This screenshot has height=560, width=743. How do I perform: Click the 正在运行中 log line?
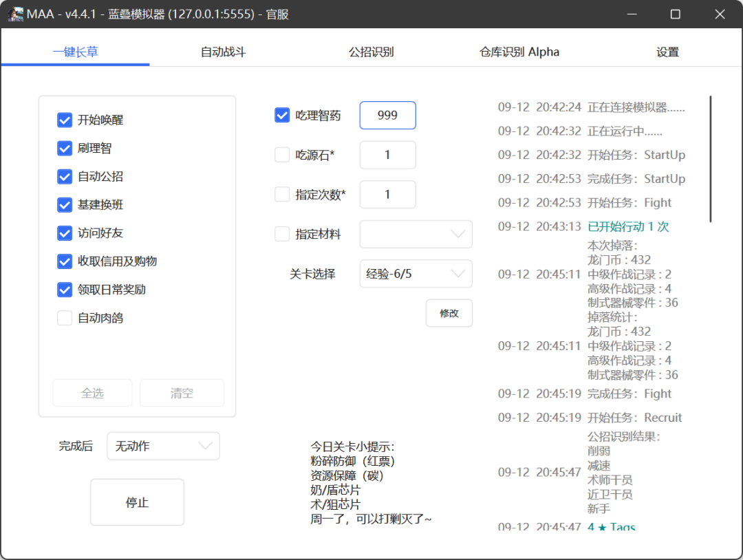click(x=625, y=131)
